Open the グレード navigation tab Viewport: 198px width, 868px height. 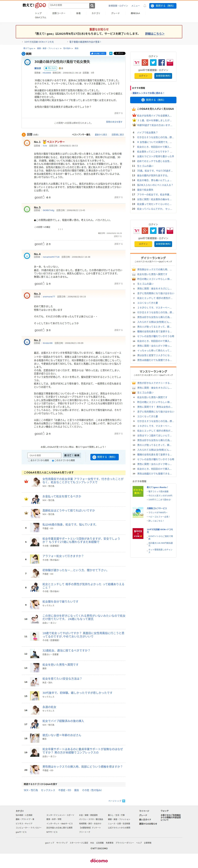[x=115, y=13]
